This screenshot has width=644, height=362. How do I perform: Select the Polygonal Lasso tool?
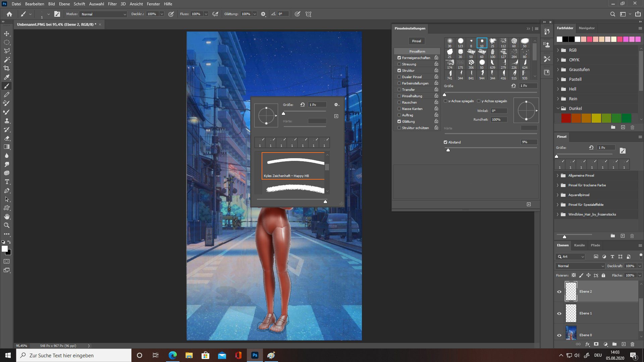pos(7,51)
